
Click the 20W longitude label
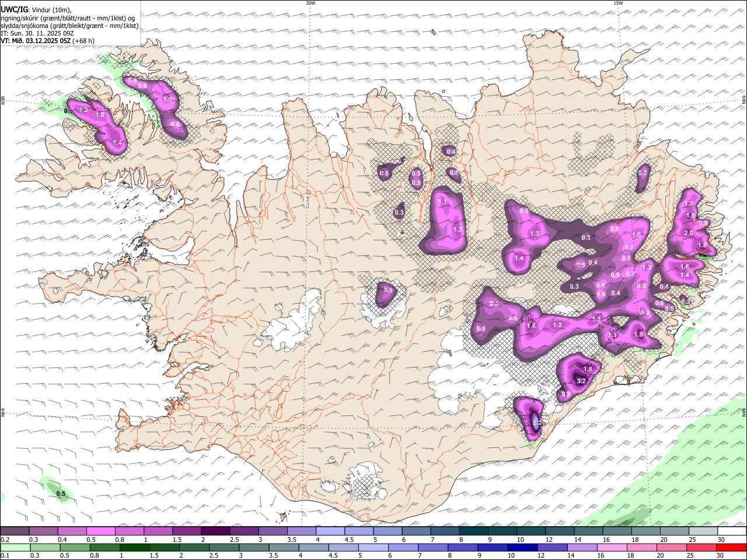310,3
